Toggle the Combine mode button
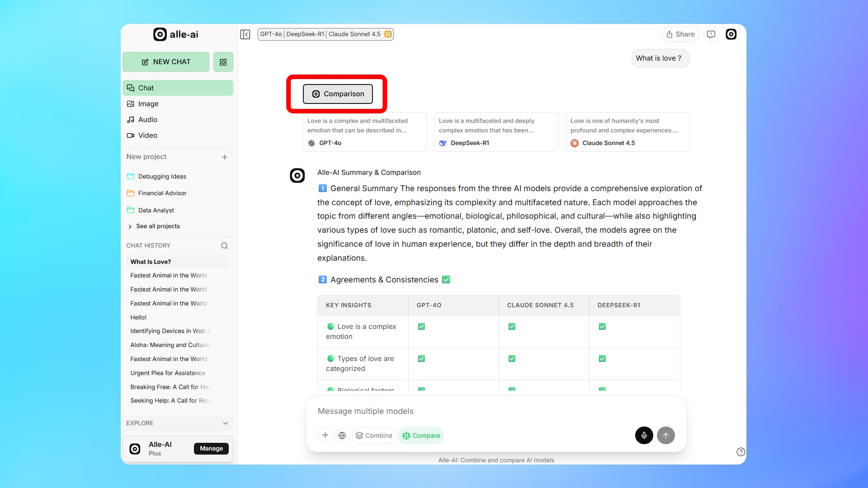 374,436
